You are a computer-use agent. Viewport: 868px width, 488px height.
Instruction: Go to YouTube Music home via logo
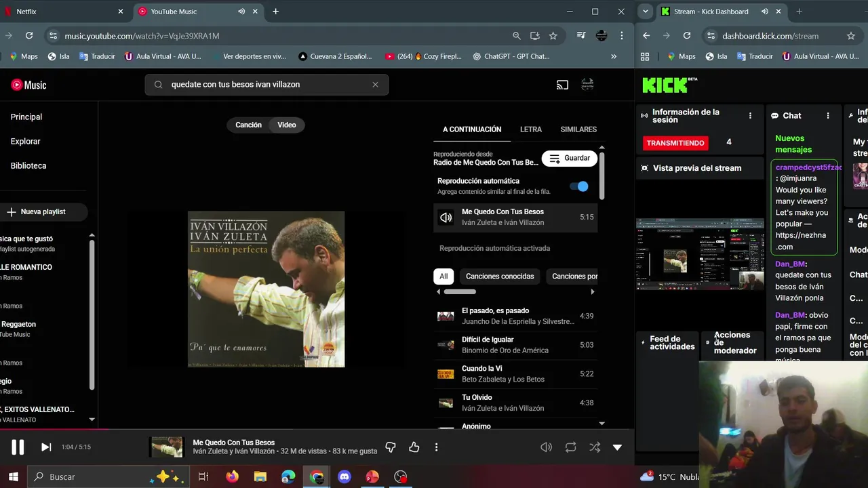(28, 85)
